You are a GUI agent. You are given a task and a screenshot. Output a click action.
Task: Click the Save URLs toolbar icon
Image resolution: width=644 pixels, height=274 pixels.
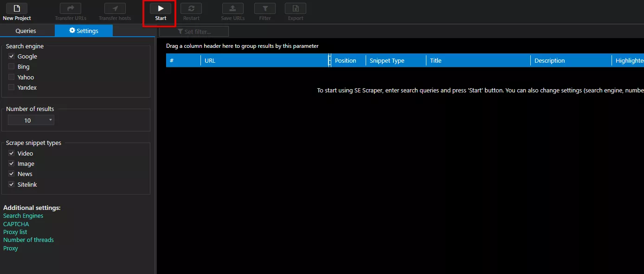pos(233,8)
